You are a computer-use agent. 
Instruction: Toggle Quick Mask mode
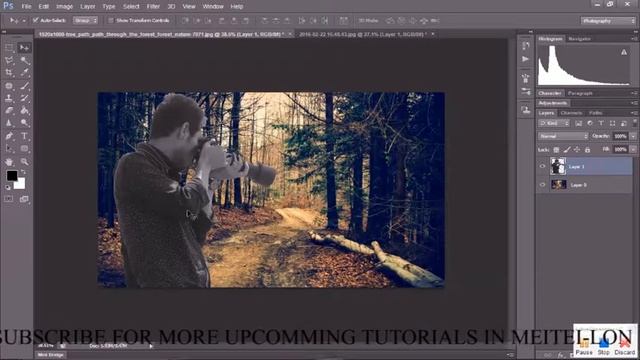9,199
